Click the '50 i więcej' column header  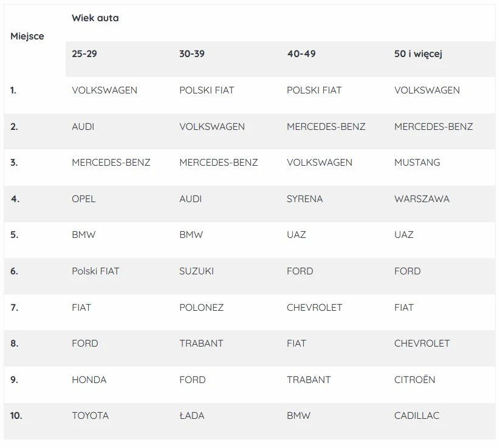(x=418, y=54)
